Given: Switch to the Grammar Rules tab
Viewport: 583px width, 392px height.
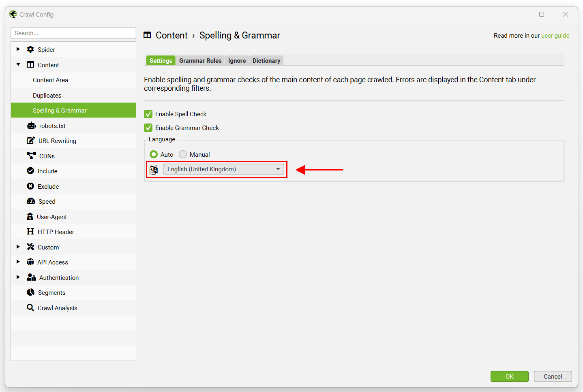Looking at the screenshot, I should click(200, 60).
